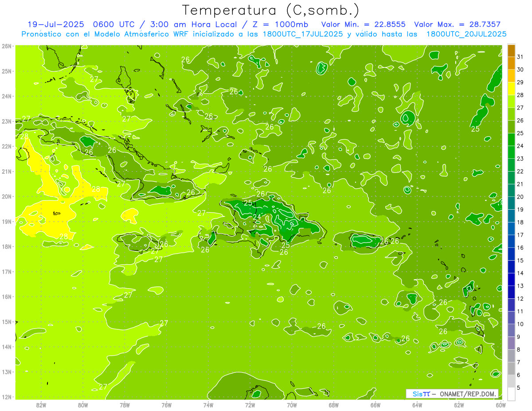Image resolution: width=532 pixels, height=411 pixels.
Task: Click the '82W' longitude axis label
Action: point(41,405)
